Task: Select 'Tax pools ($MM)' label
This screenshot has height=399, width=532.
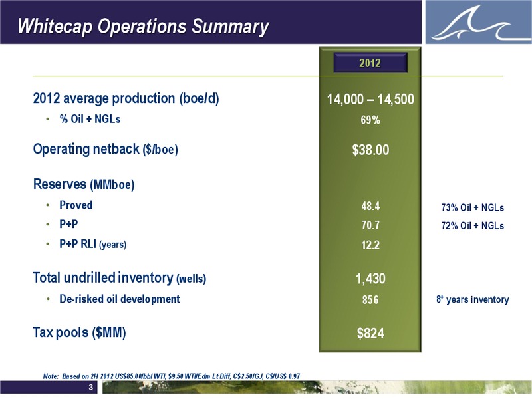Action: click(x=79, y=332)
